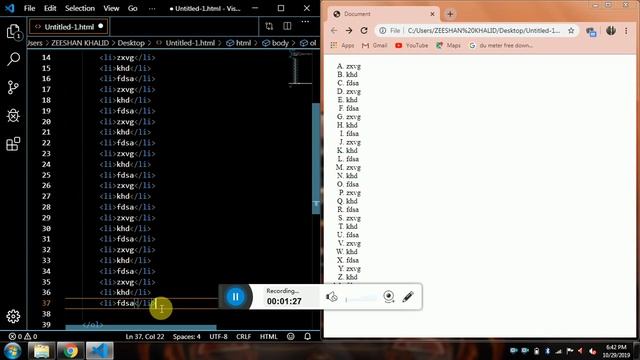Screen dimensions: 640x360
Task: Click the Open Changes compare icon
Action: [269, 27]
